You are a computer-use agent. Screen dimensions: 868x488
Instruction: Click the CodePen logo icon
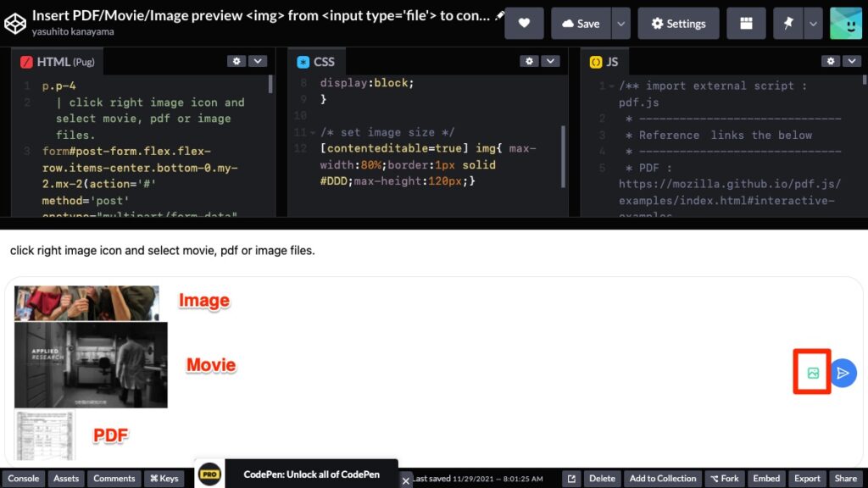(15, 23)
